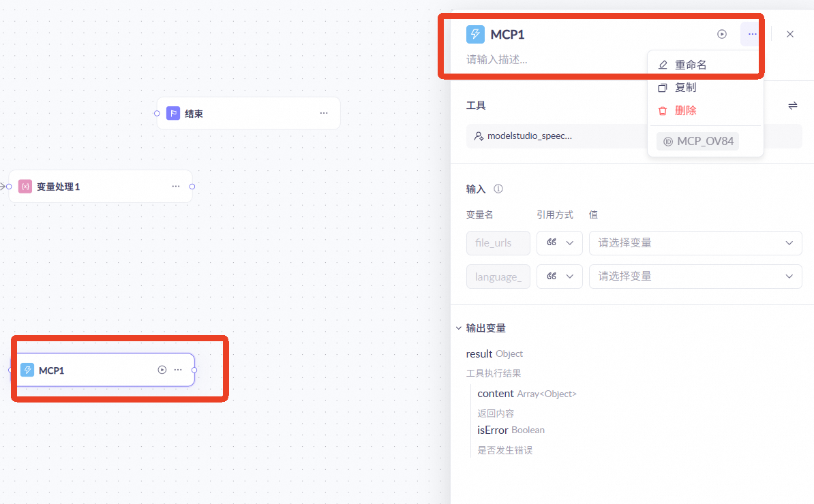Click the variable icon of 变量处理1 node

pyautogui.click(x=25, y=186)
